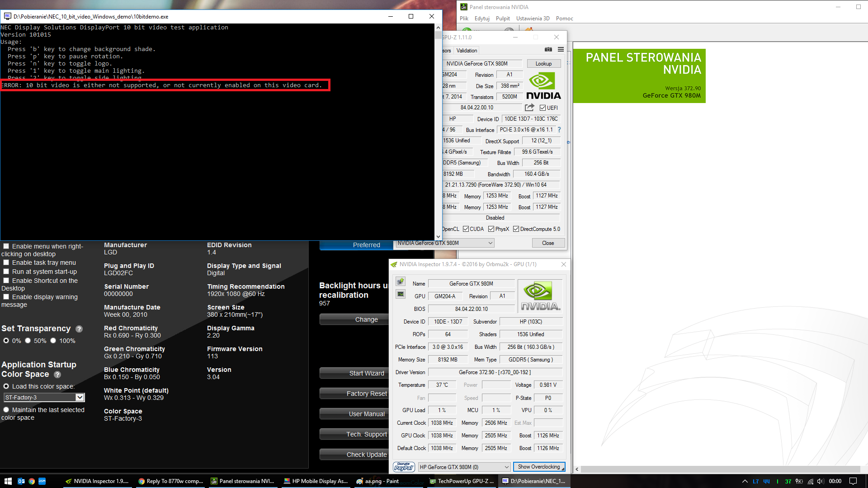Click the console window scroll down arrow

click(438, 236)
